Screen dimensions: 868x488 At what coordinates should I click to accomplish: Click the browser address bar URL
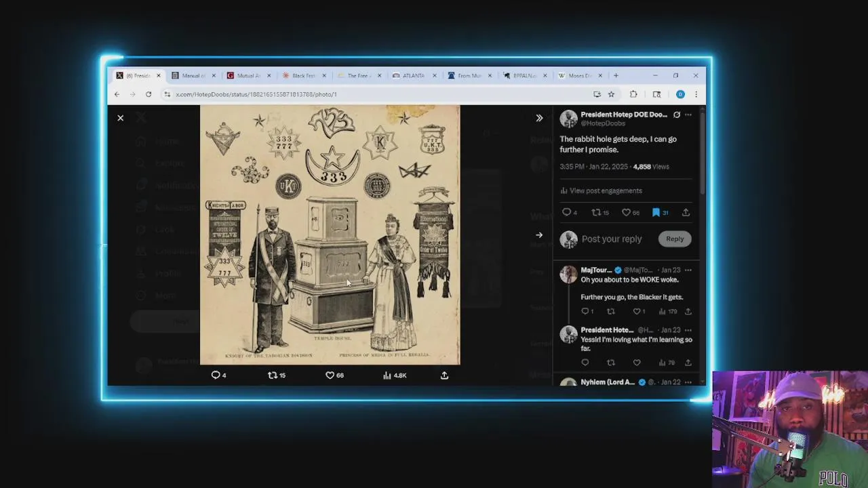pos(256,94)
